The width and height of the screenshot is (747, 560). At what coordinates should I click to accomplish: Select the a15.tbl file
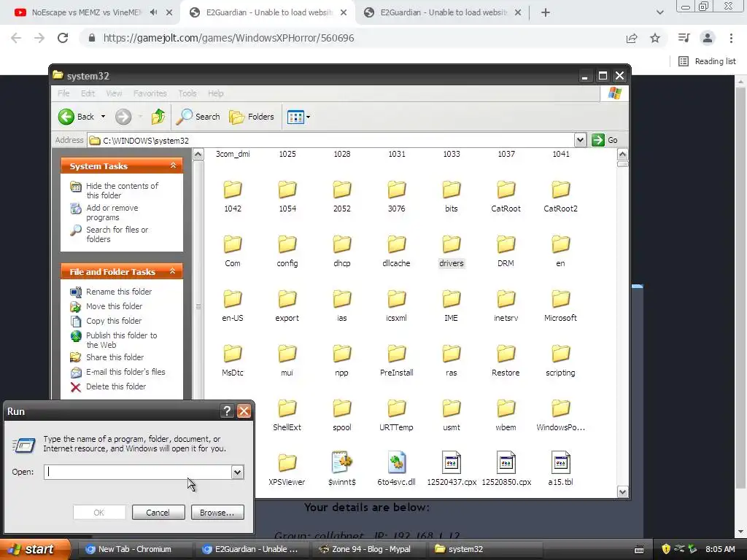(561, 469)
